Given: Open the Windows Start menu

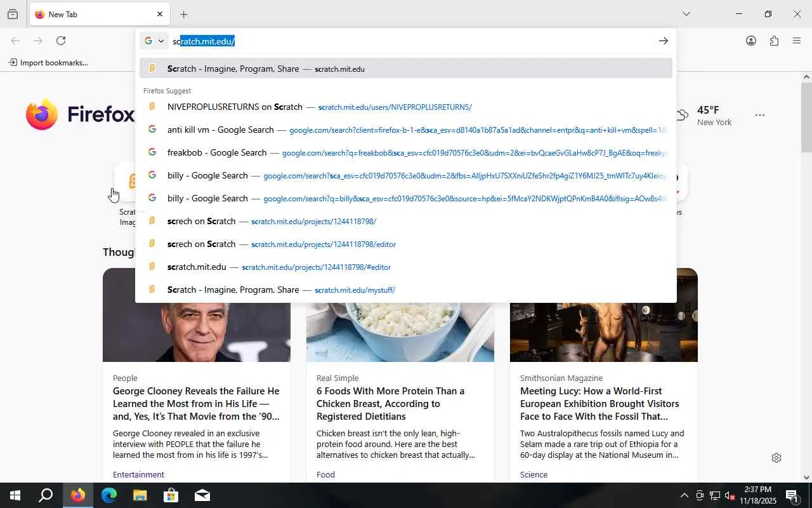Looking at the screenshot, I should (15, 495).
